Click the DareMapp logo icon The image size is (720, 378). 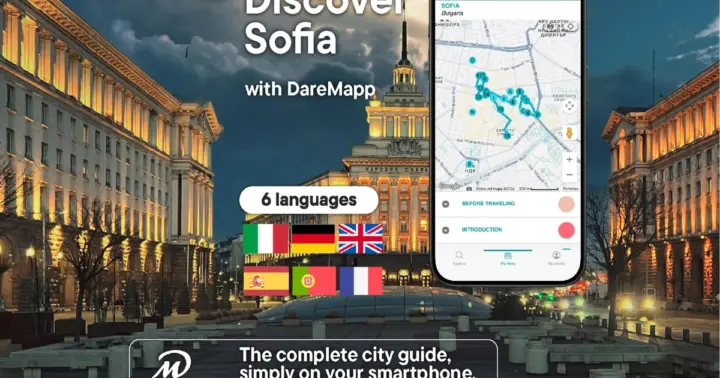[x=172, y=364]
